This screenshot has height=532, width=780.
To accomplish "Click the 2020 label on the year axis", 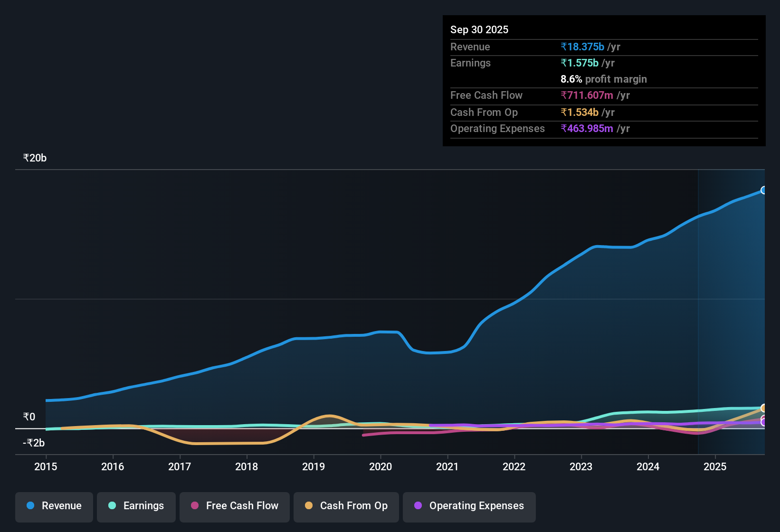I will [380, 467].
